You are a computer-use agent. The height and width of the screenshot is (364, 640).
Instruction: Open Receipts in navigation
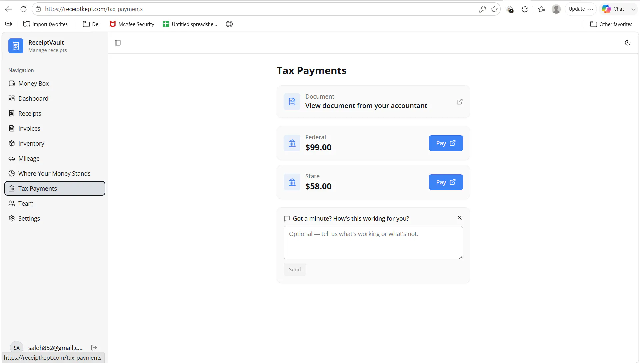55,113
